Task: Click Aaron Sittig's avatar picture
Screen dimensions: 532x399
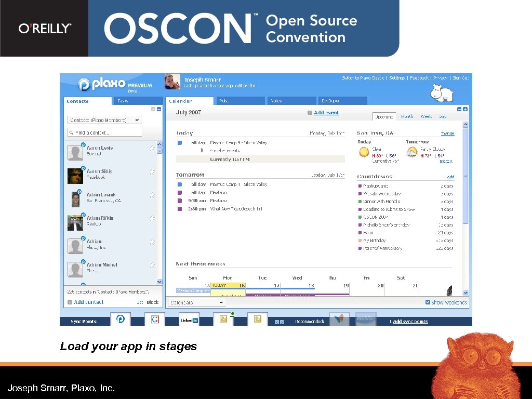Action: coord(75,176)
